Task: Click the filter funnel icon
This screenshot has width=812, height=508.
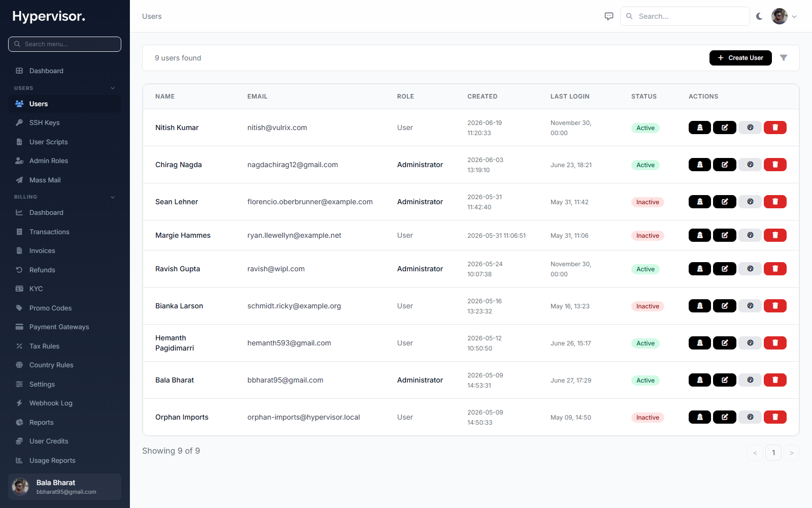Action: pyautogui.click(x=784, y=58)
